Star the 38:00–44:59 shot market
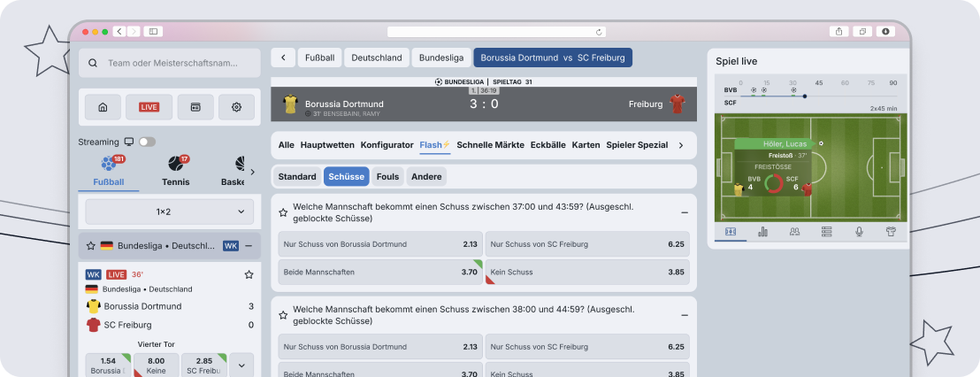The image size is (980, 377). (283, 315)
